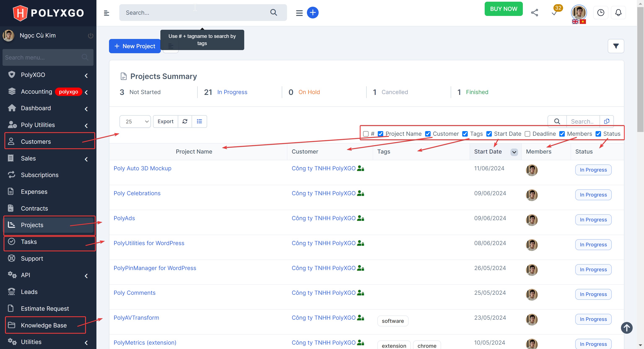The width and height of the screenshot is (644, 349).
Task: Uncheck the Project Name column checkbox
Action: (x=380, y=134)
